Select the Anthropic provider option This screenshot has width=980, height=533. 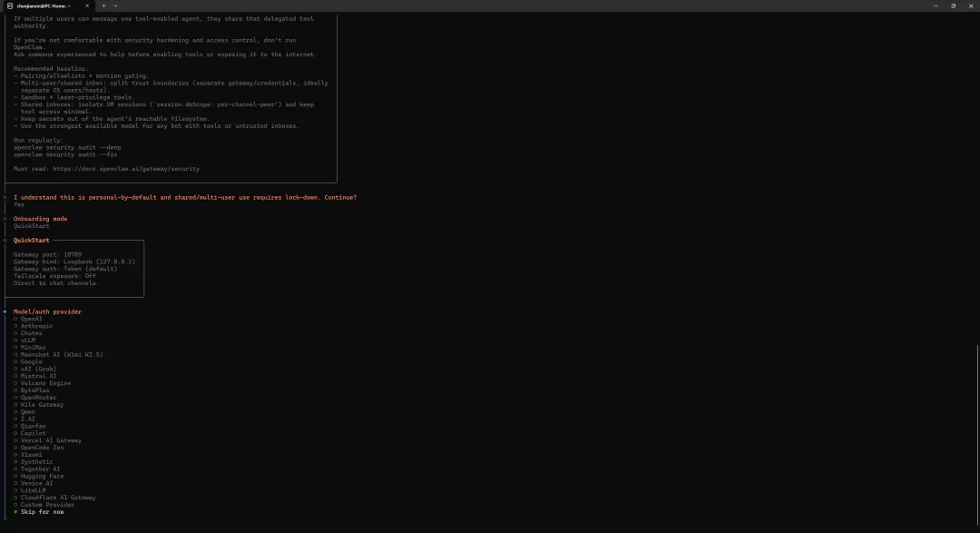point(34,326)
